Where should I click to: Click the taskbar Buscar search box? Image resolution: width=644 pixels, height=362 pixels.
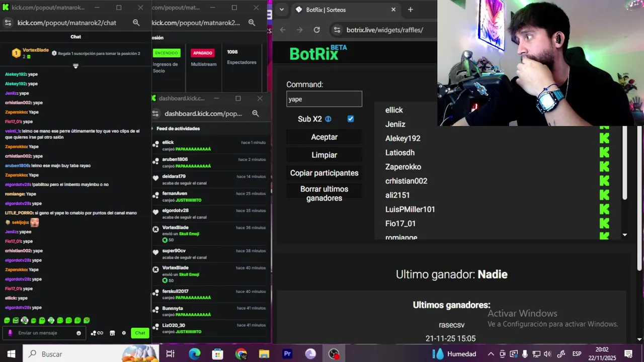click(x=91, y=354)
